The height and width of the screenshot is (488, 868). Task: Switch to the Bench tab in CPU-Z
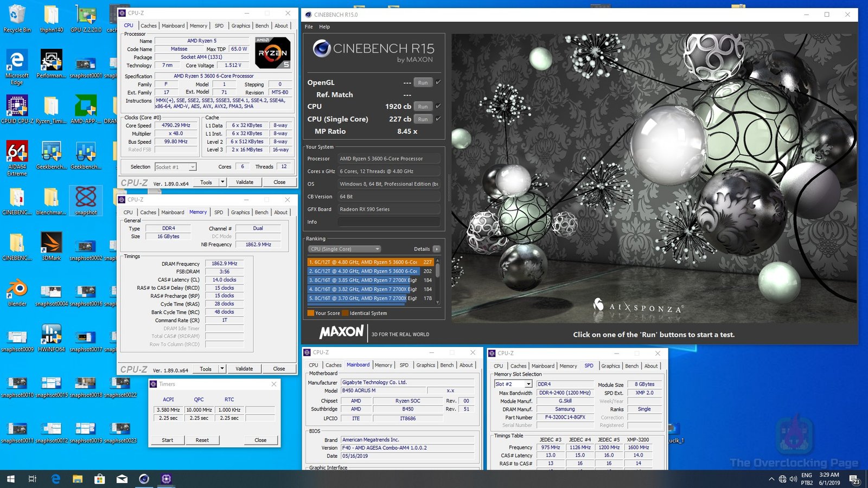click(x=261, y=25)
